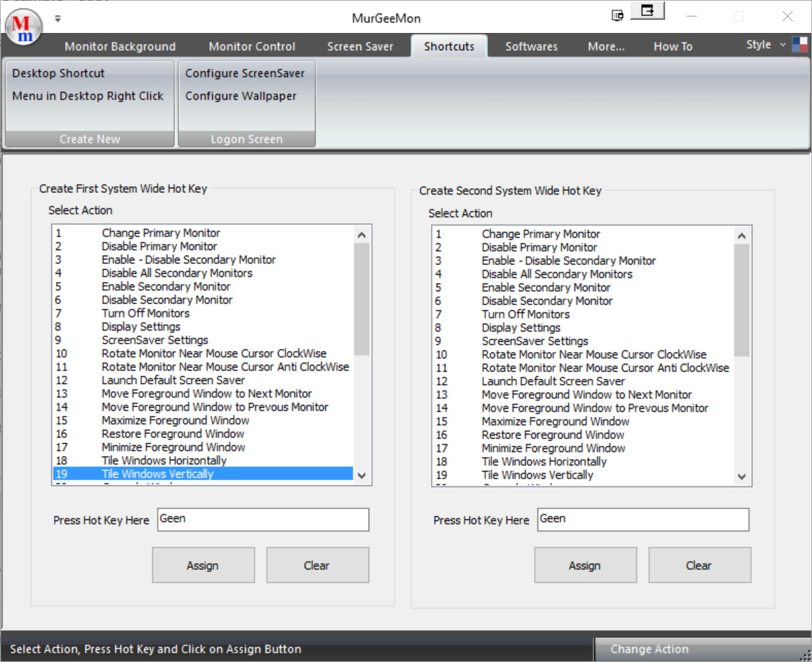Click the small monitor icon in the title bar
Image resolution: width=812 pixels, height=662 pixels.
click(616, 14)
